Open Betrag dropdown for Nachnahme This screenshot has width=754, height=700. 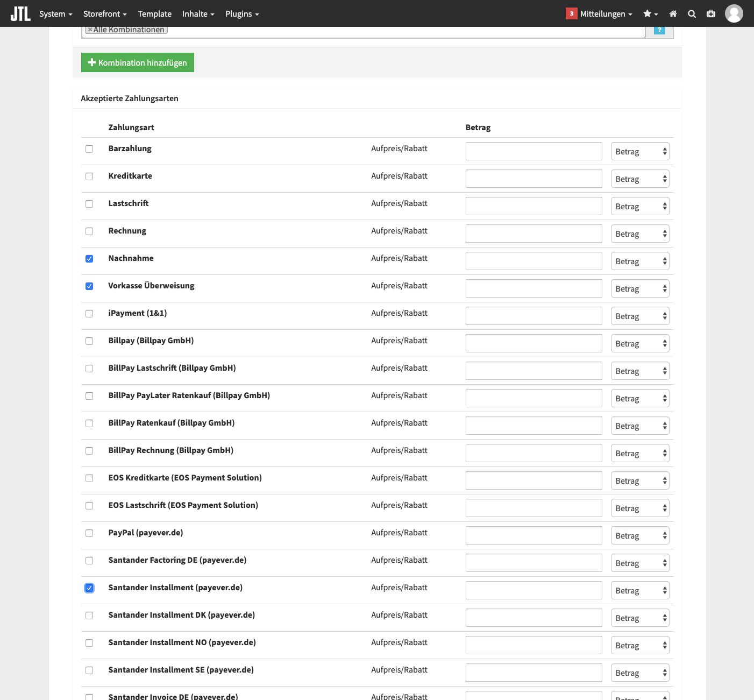point(640,261)
